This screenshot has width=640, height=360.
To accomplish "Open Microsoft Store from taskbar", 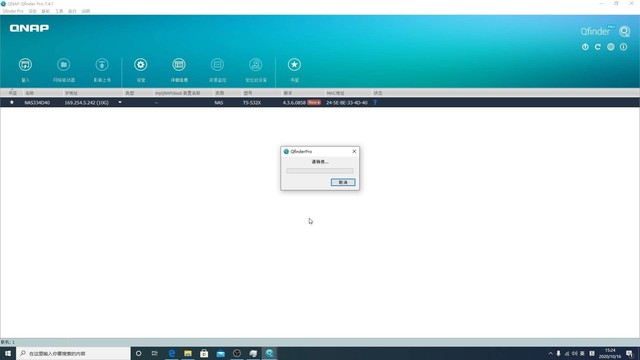I will point(204,353).
